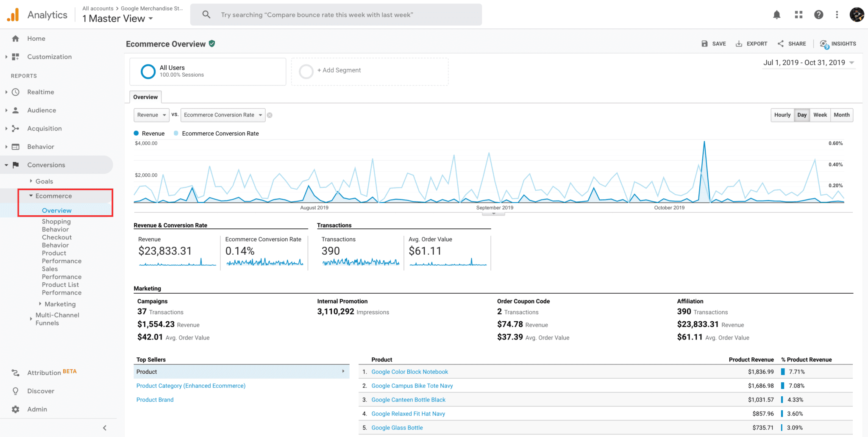Open the Google Glass Bottle link
This screenshot has height=437, width=868.
pyautogui.click(x=397, y=428)
